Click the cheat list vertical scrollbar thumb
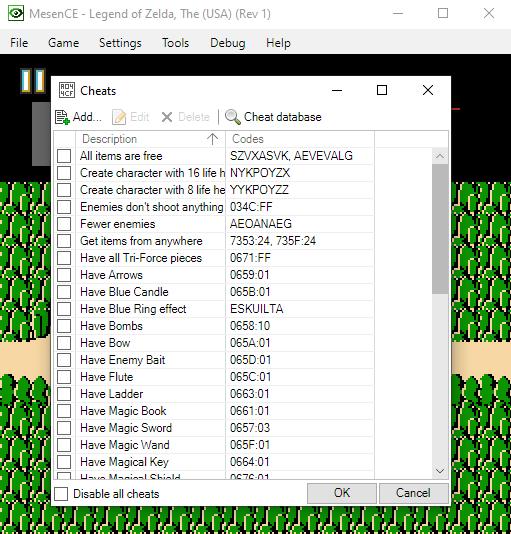Image resolution: width=511 pixels, height=534 pixels. 440,229
